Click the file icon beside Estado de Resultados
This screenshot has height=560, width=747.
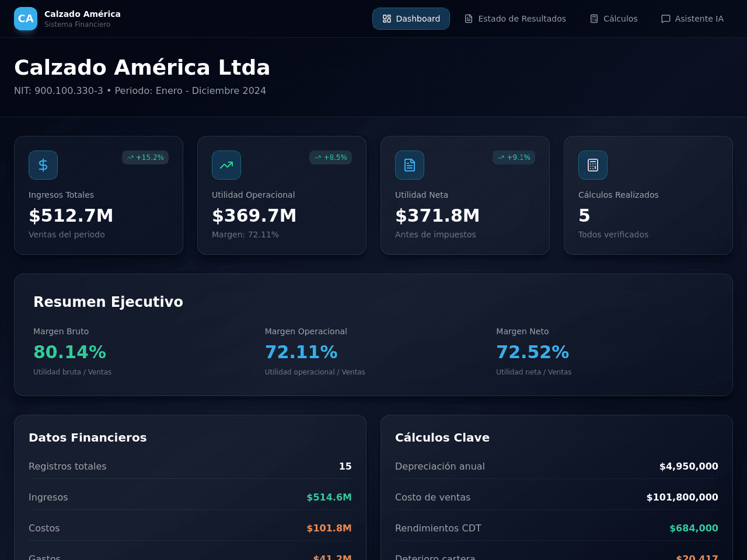[469, 19]
